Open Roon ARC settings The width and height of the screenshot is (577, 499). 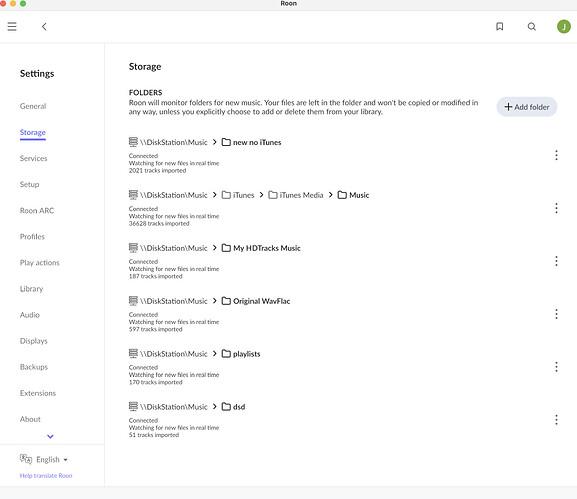(37, 210)
